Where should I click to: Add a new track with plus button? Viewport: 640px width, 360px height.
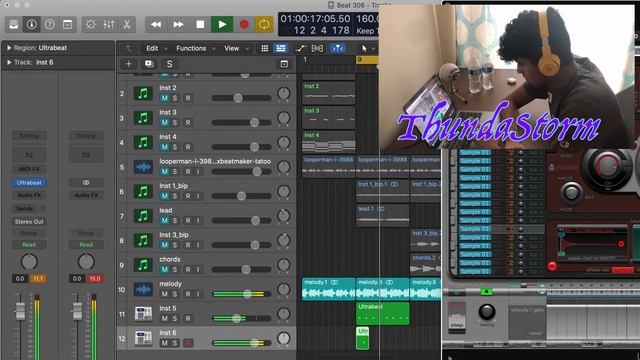pyautogui.click(x=129, y=64)
